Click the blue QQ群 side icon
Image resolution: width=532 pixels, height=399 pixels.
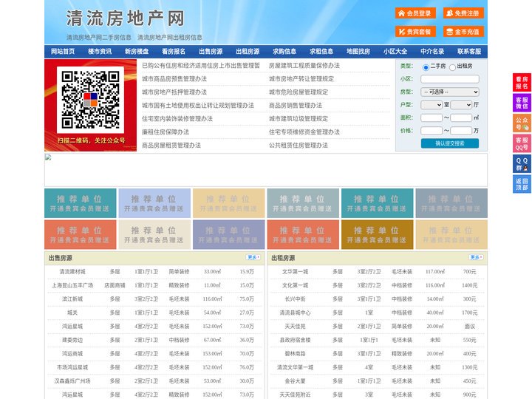coord(522,164)
